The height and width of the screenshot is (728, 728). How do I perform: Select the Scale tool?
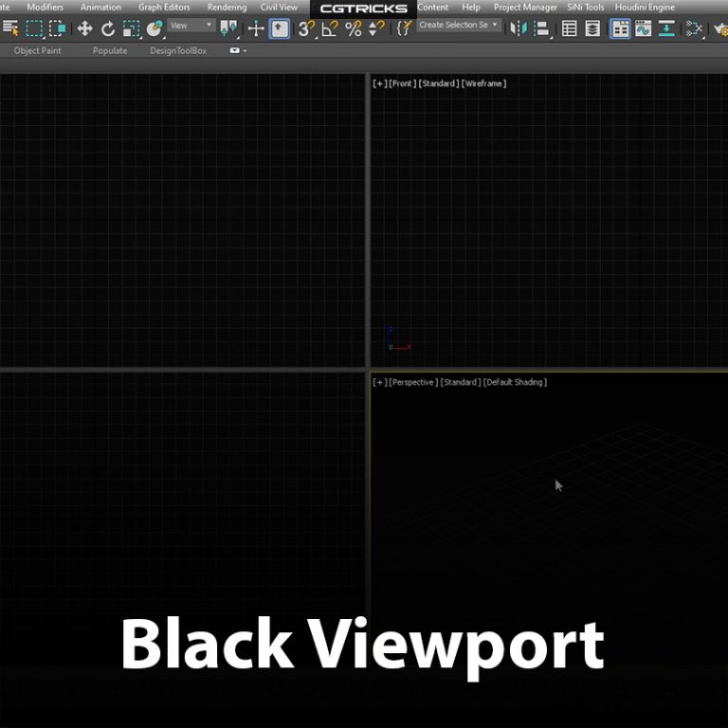pyautogui.click(x=131, y=28)
